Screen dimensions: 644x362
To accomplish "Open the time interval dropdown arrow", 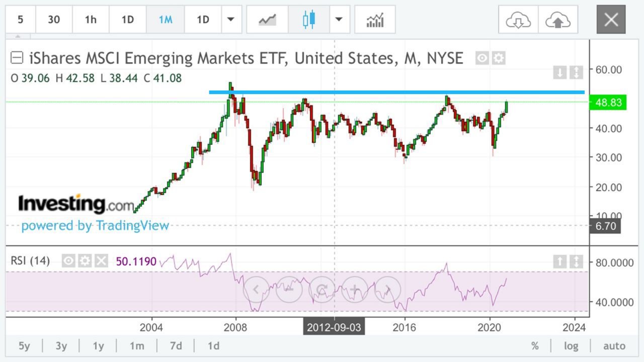I will point(230,20).
